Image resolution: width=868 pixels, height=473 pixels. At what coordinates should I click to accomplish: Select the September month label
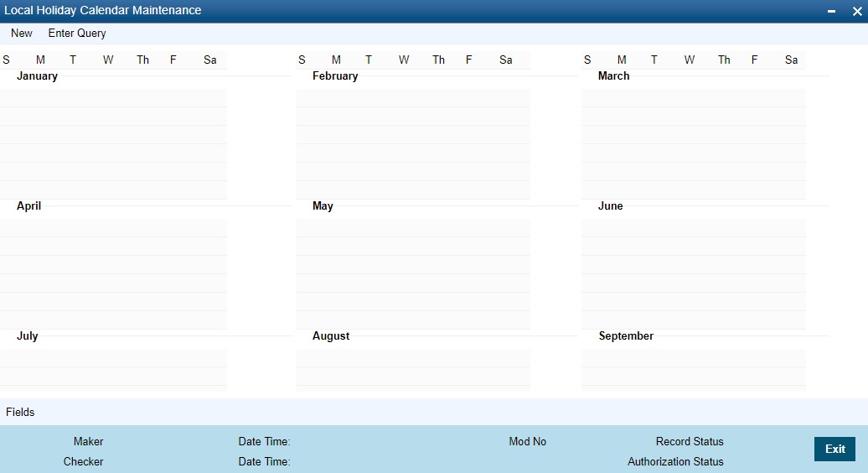pyautogui.click(x=626, y=336)
